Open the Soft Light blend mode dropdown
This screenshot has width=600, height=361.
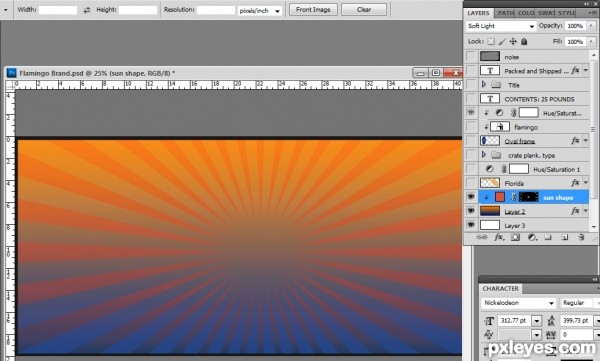tap(531, 26)
